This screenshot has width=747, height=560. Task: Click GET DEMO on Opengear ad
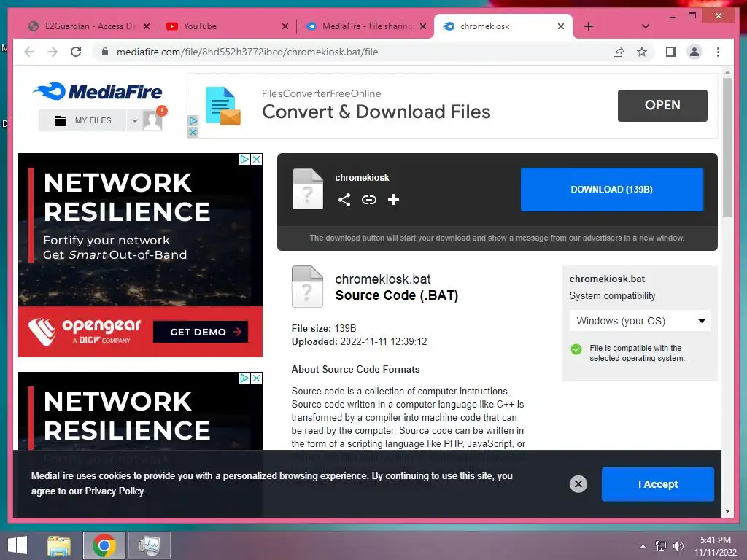(201, 332)
